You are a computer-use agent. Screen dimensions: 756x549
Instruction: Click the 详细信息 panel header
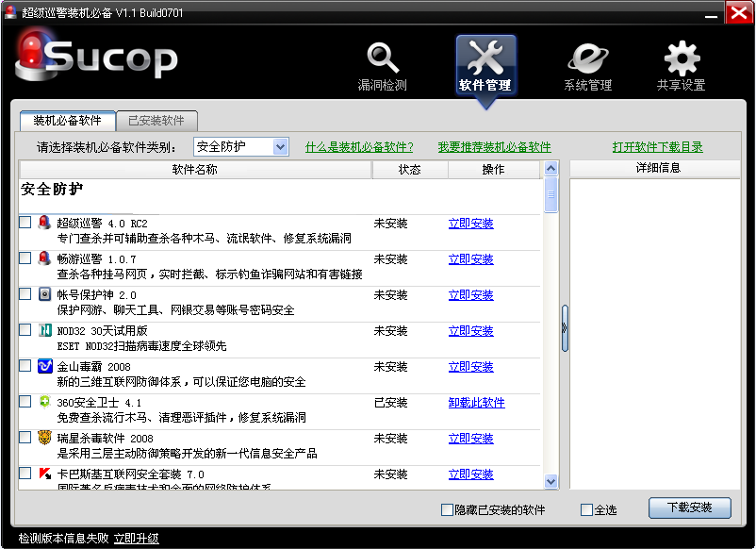click(655, 168)
